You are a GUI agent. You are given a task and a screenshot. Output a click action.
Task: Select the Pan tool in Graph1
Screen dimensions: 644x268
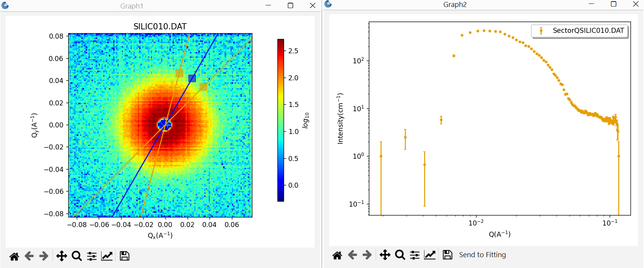tap(62, 256)
